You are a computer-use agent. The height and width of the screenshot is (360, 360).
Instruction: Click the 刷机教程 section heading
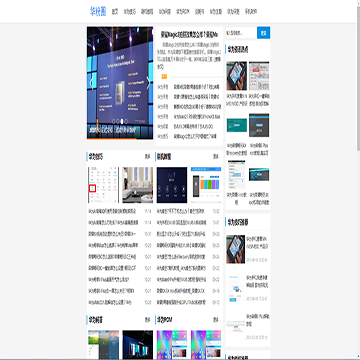[164, 156]
